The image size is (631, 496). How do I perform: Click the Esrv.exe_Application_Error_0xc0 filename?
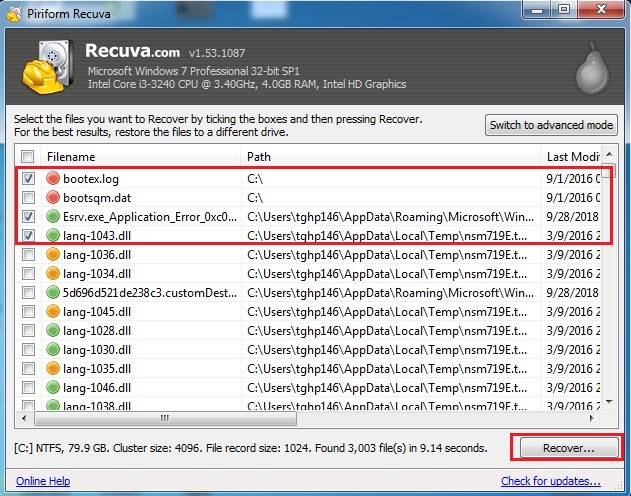point(150,217)
